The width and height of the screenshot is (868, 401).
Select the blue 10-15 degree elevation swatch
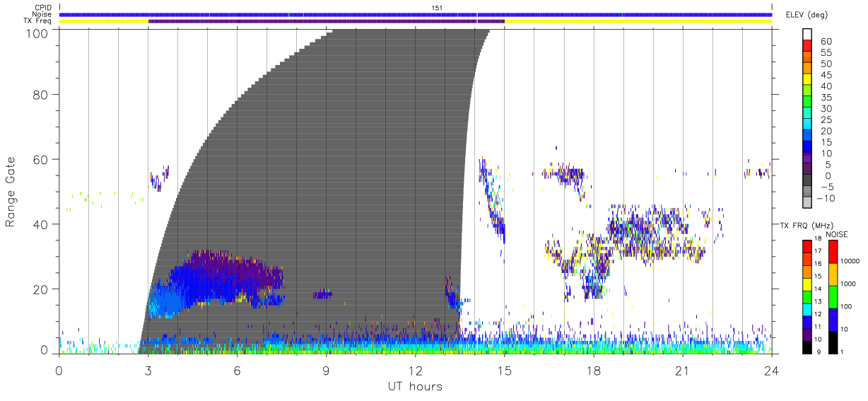pyautogui.click(x=807, y=147)
